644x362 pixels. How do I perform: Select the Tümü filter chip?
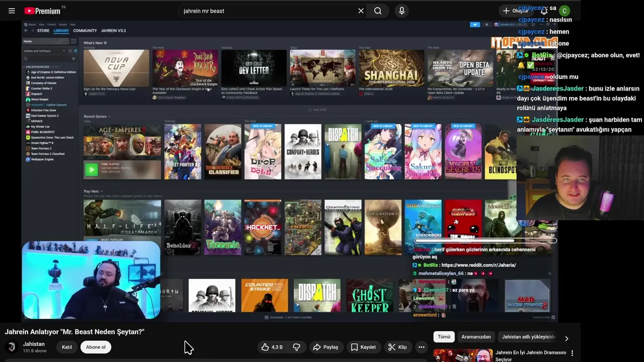444,337
